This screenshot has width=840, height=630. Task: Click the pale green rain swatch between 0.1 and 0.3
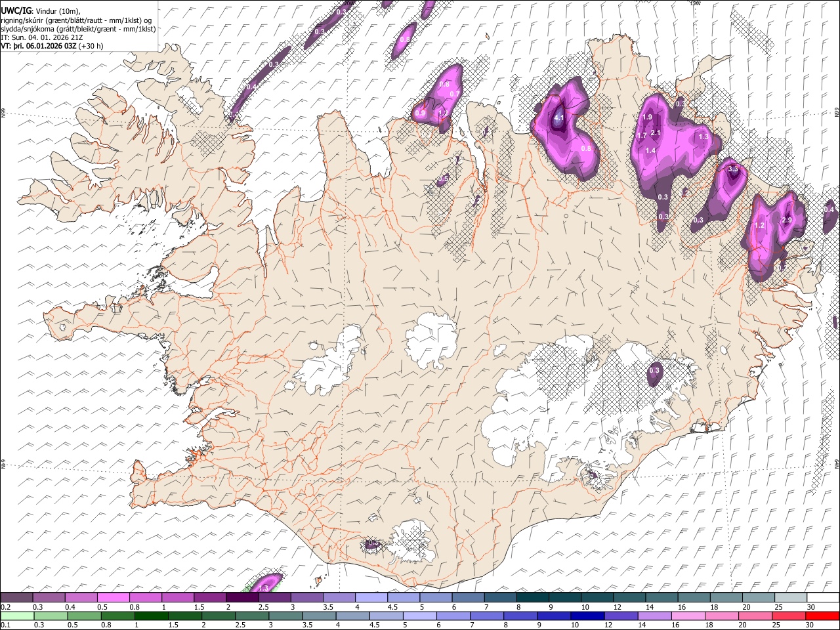coord(17,616)
